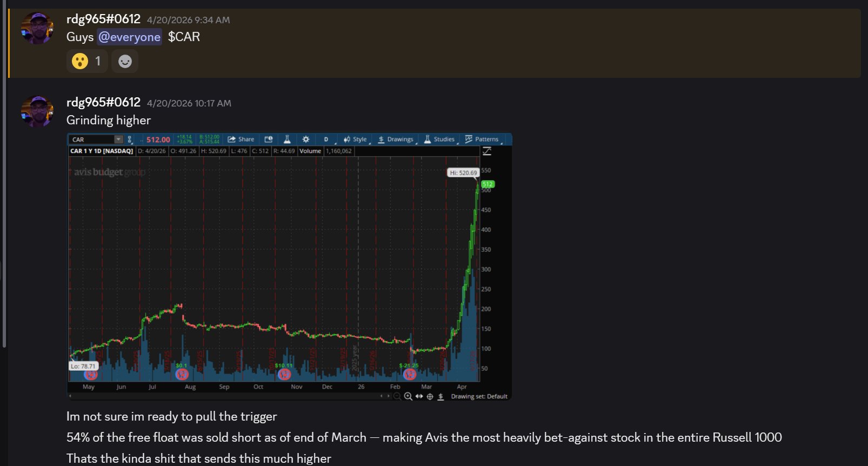The height and width of the screenshot is (466, 868).
Task: Click the chart axis toggle icon at top right
Action: pyautogui.click(x=487, y=151)
